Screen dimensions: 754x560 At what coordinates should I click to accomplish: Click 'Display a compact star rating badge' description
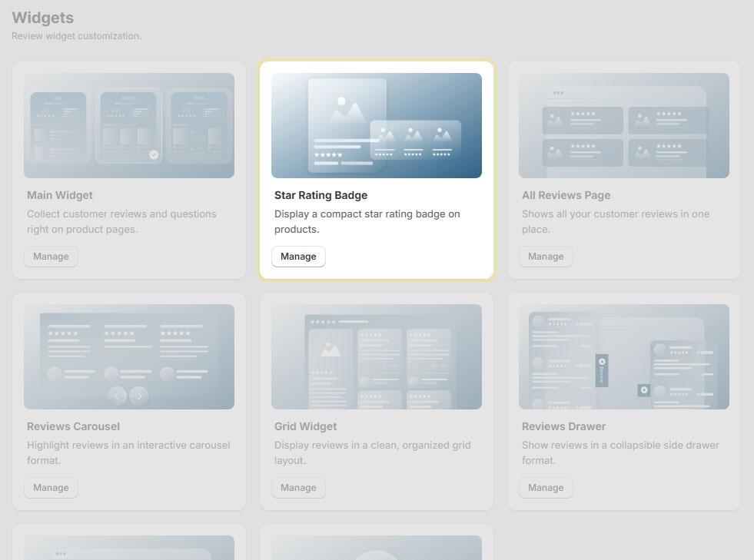(x=367, y=221)
